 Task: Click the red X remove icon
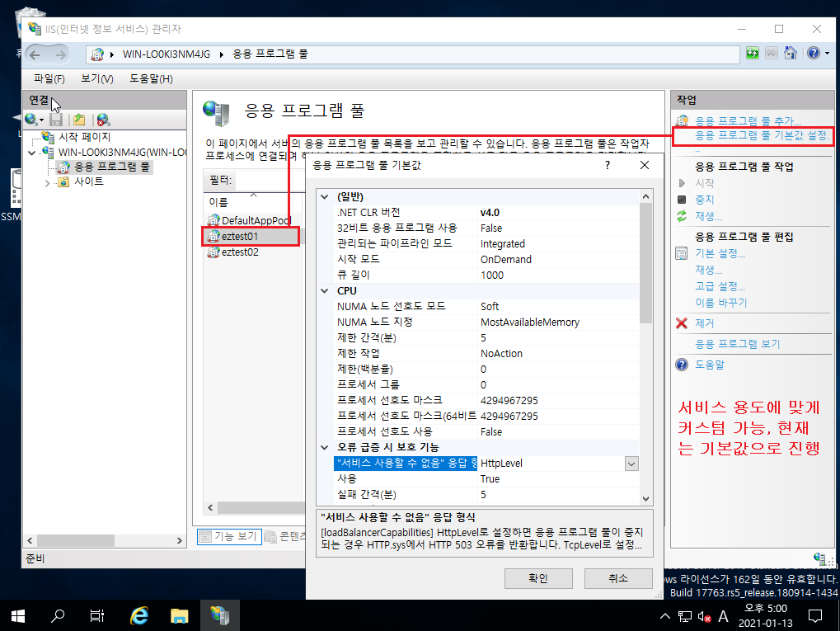pyautogui.click(x=682, y=323)
